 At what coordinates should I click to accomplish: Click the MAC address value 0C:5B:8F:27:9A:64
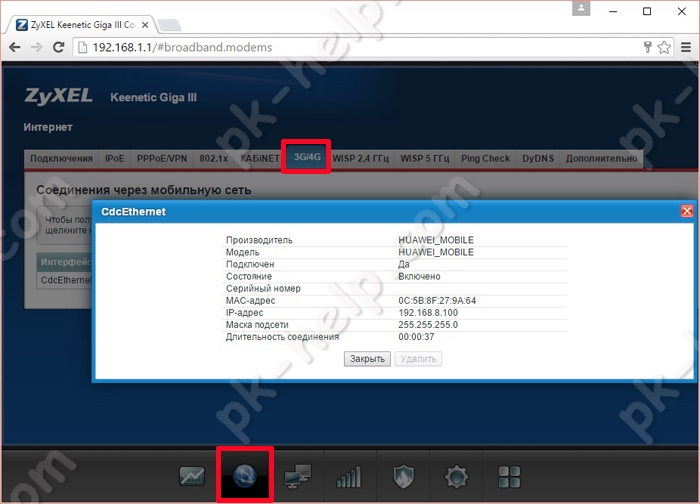437,300
